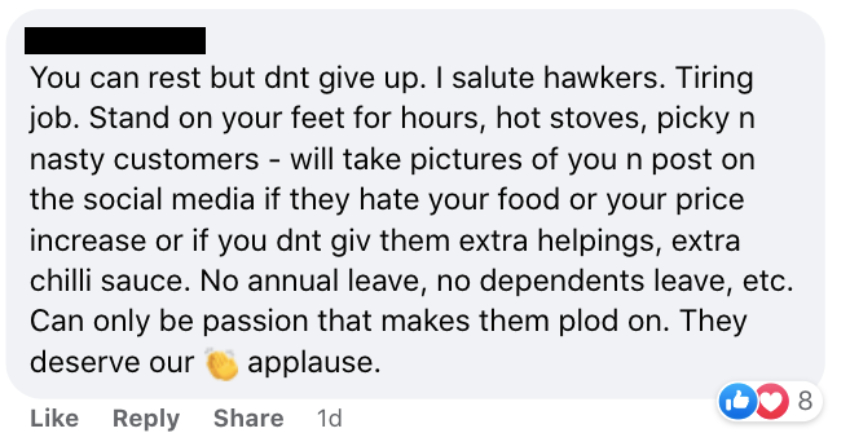
Task: Click the red heart reaction icon
Action: 772,402
